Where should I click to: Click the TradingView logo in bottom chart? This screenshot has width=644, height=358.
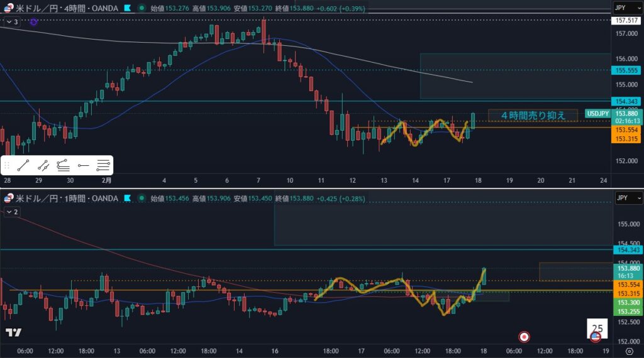pyautogui.click(x=13, y=332)
